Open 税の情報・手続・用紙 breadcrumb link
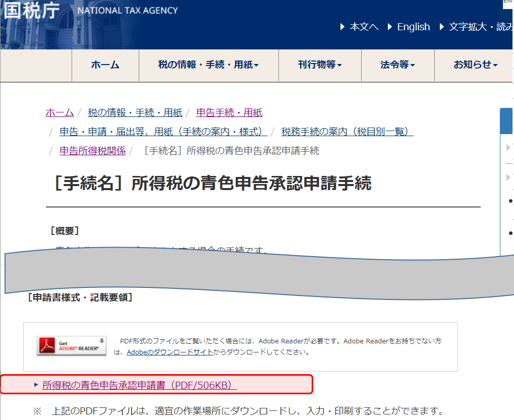 pyautogui.click(x=135, y=112)
